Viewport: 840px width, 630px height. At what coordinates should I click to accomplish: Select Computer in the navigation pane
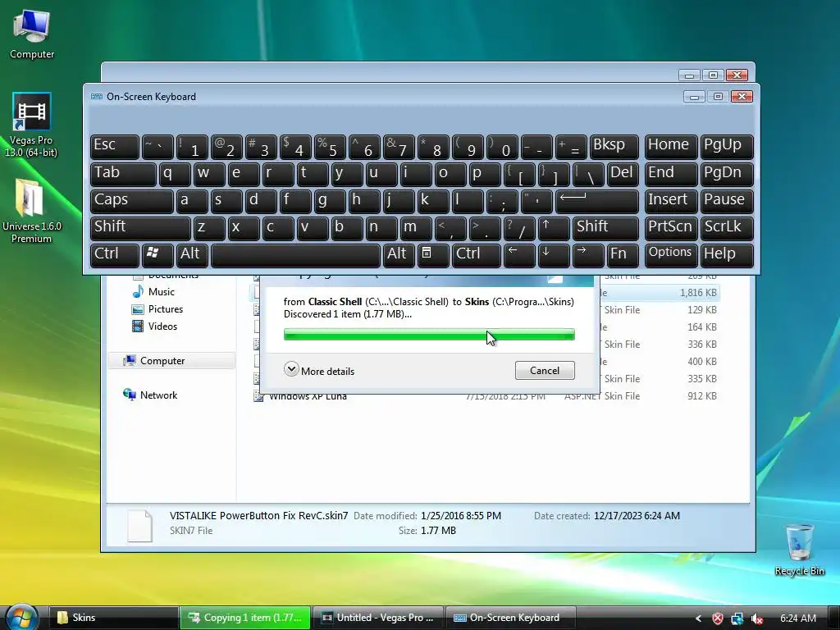(171, 361)
